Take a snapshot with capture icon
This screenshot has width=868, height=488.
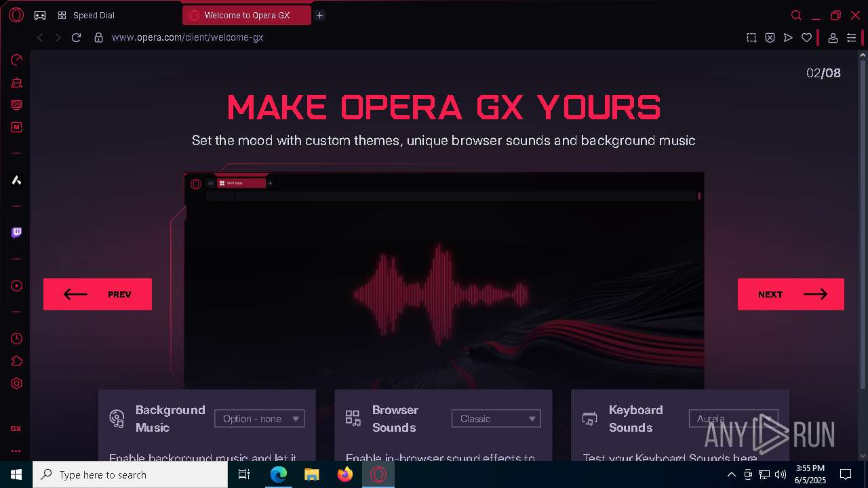coord(751,38)
